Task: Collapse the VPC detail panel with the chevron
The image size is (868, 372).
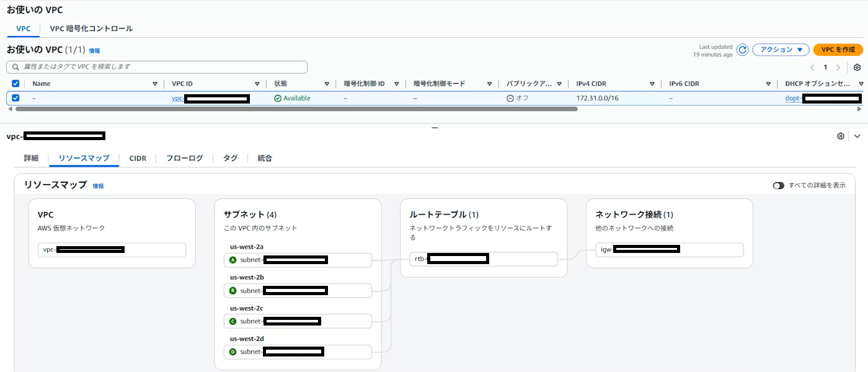Action: point(857,135)
